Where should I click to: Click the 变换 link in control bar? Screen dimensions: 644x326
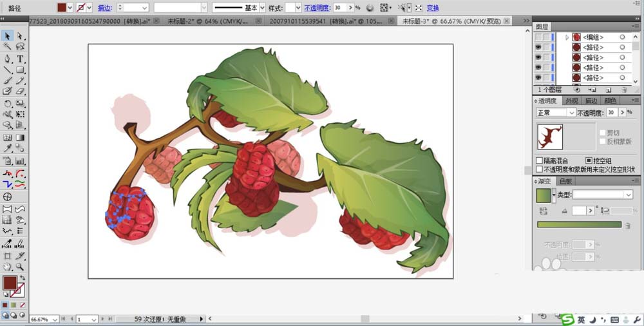433,8
